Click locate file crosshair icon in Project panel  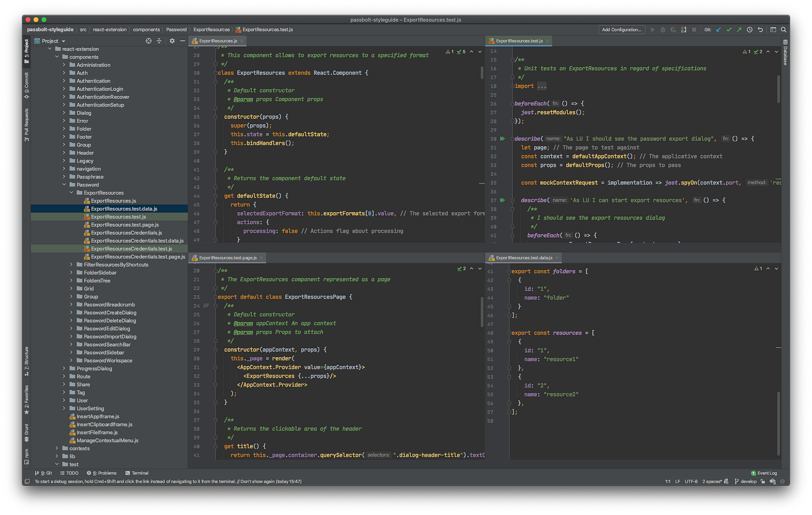tap(149, 41)
